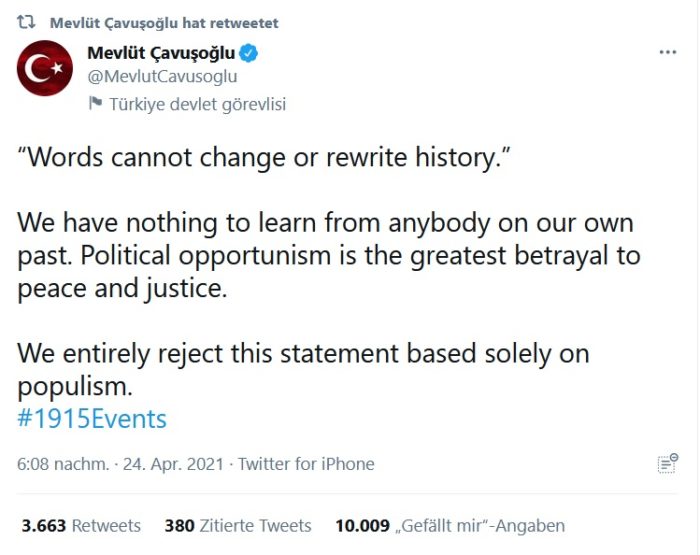Click the display name Mevlüt Çavuşoğlu
The height and width of the screenshot is (555, 700).
164,54
